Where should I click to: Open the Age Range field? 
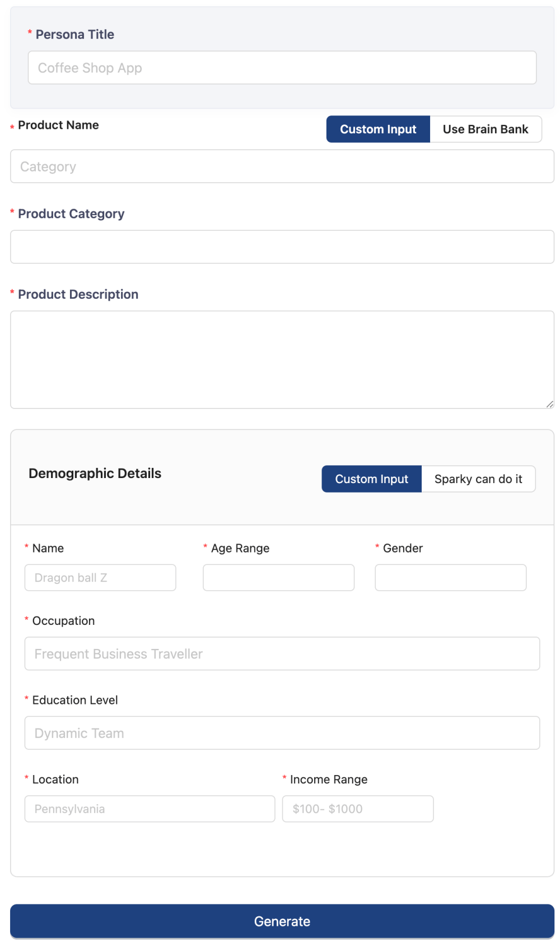[x=279, y=578]
